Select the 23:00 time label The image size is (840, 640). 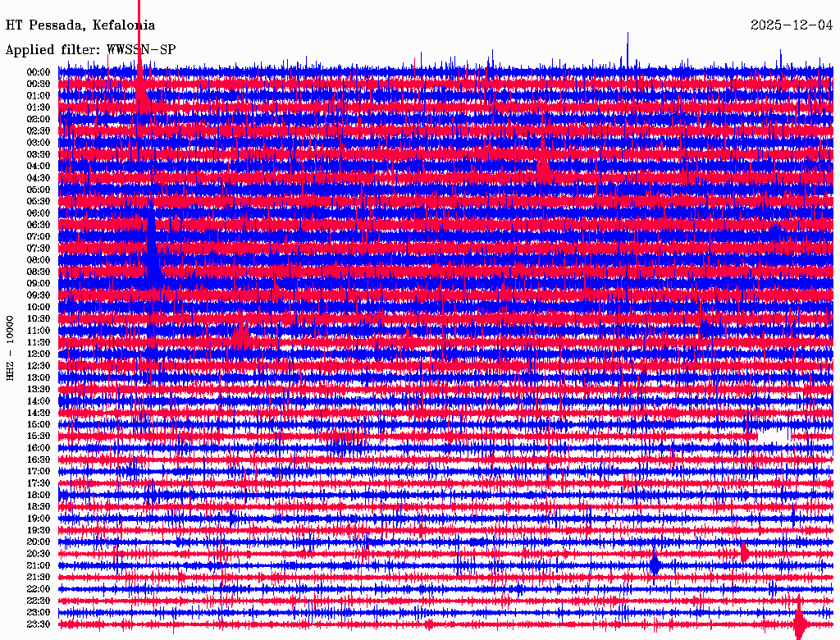(x=39, y=612)
